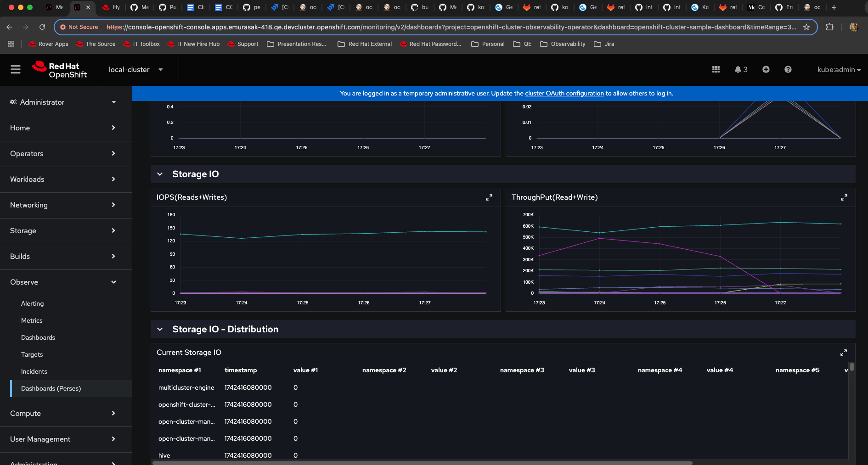Image resolution: width=868 pixels, height=465 pixels.
Task: Select Metrics in the Observe menu
Action: [x=32, y=320]
